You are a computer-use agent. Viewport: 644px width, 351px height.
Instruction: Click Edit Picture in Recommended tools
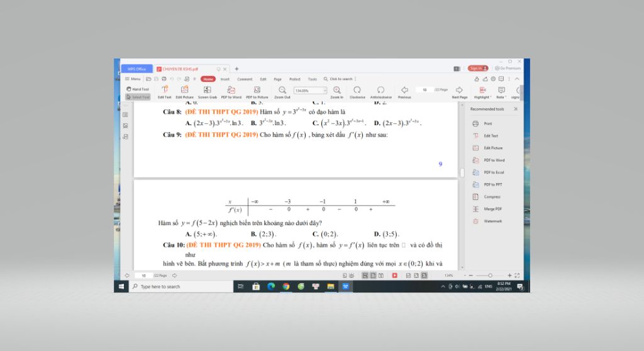[x=487, y=148]
